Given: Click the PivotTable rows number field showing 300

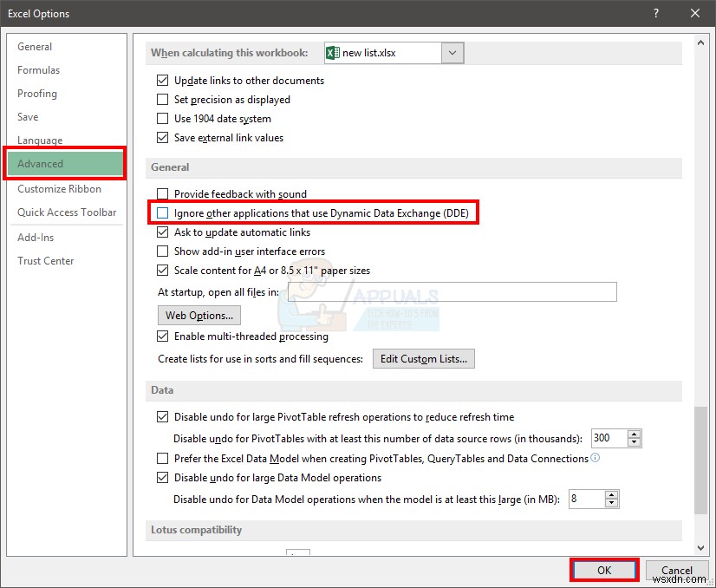Looking at the screenshot, I should [609, 438].
